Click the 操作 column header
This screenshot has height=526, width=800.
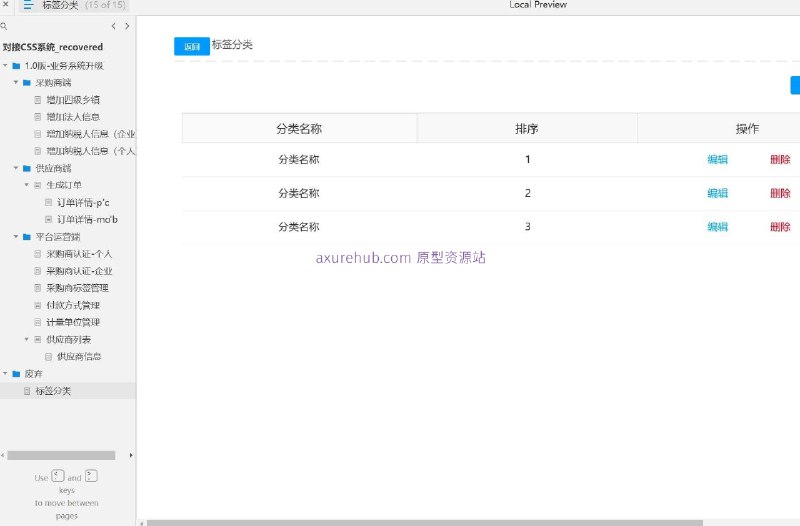(x=747, y=129)
